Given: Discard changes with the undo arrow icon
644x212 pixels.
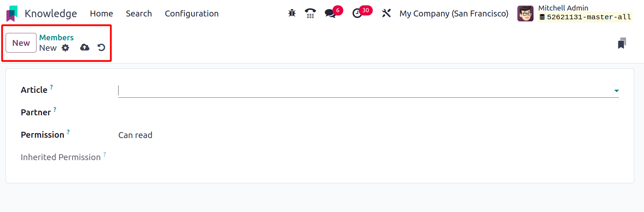Looking at the screenshot, I should tap(101, 47).
